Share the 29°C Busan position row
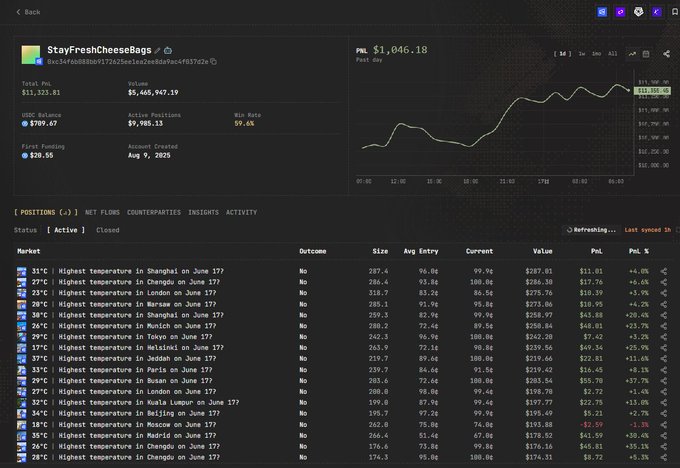The image size is (680, 468). point(664,380)
